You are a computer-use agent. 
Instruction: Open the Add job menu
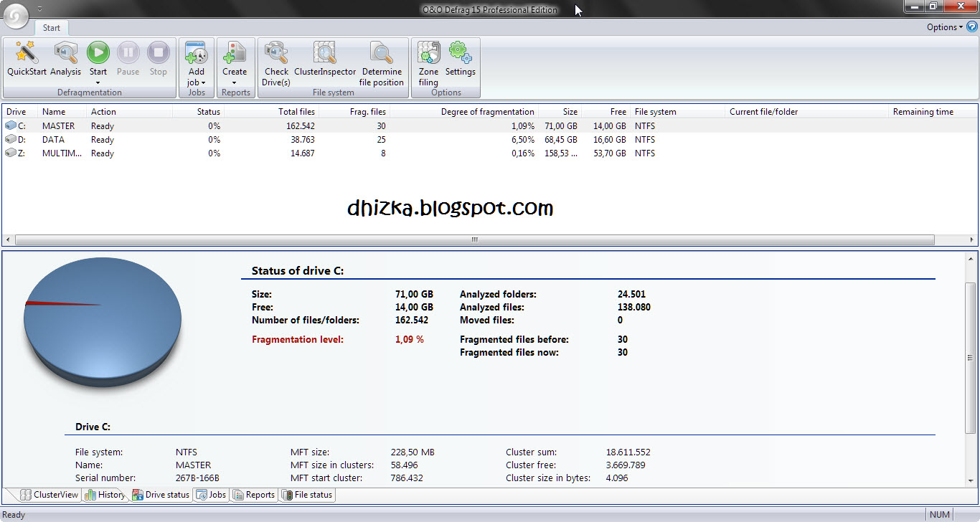tap(196, 64)
